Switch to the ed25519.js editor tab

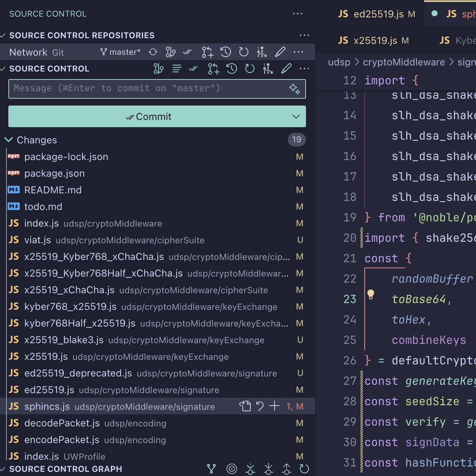tap(376, 14)
